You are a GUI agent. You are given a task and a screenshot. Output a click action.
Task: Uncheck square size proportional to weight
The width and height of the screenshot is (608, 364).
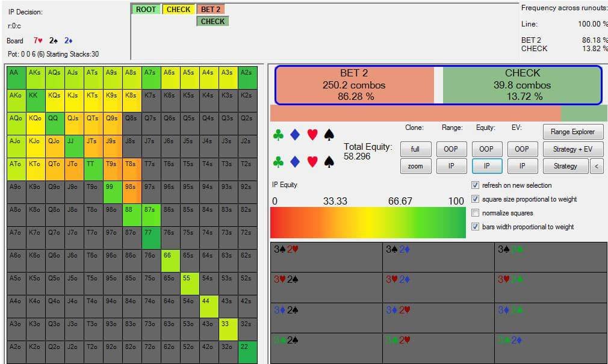click(x=476, y=199)
